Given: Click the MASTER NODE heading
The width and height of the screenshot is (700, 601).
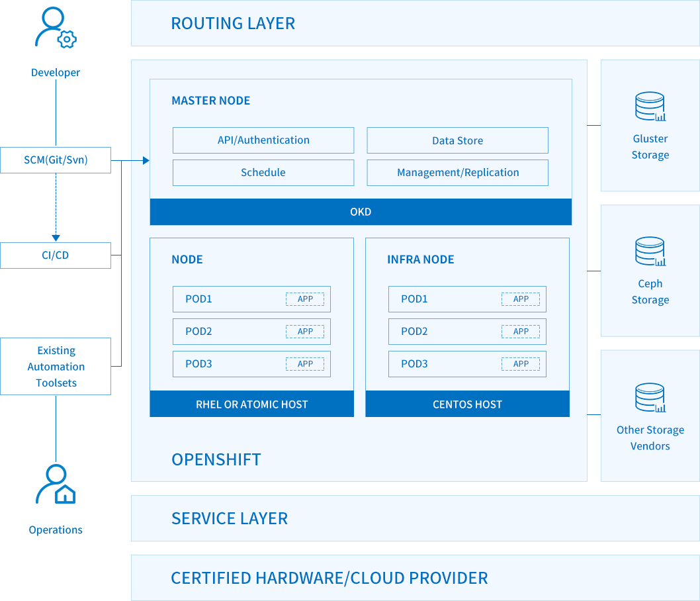Looking at the screenshot, I should tap(210, 101).
